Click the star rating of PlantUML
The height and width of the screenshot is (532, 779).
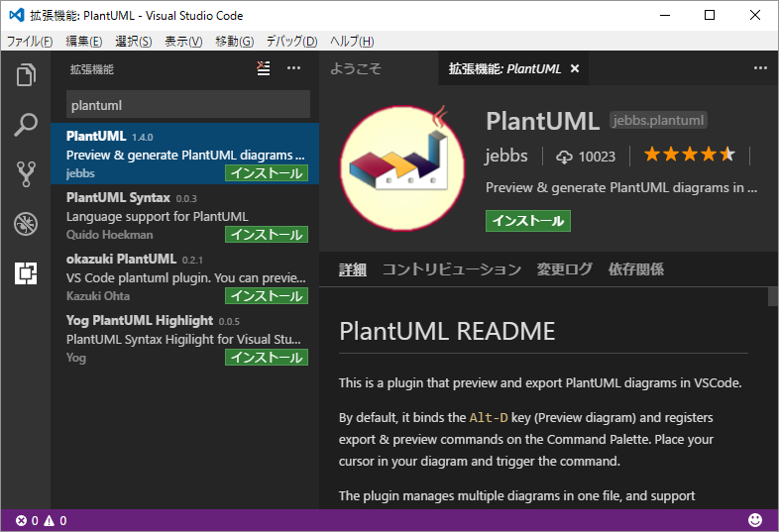pyautogui.click(x=690, y=155)
